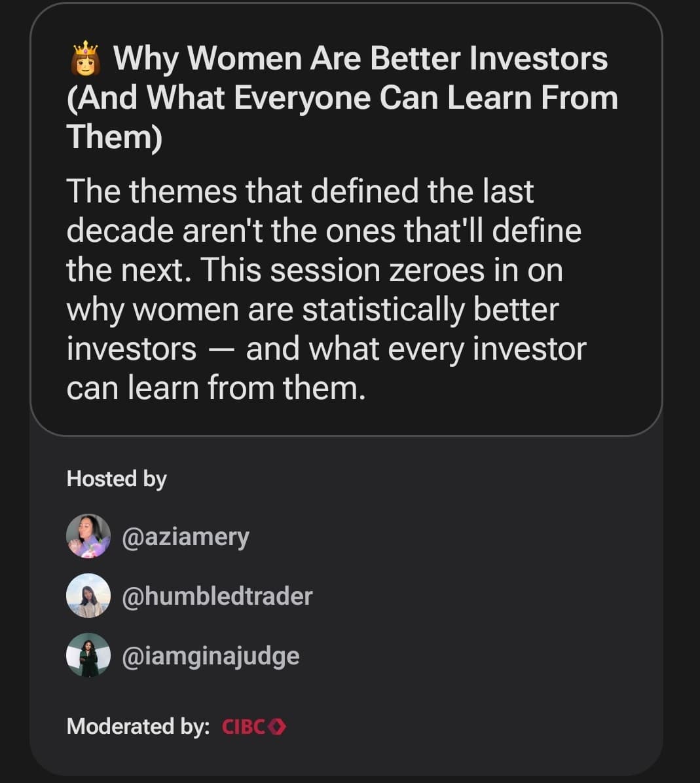Open the @humbledtrader profile avatar
The image size is (700, 783).
tap(88, 595)
